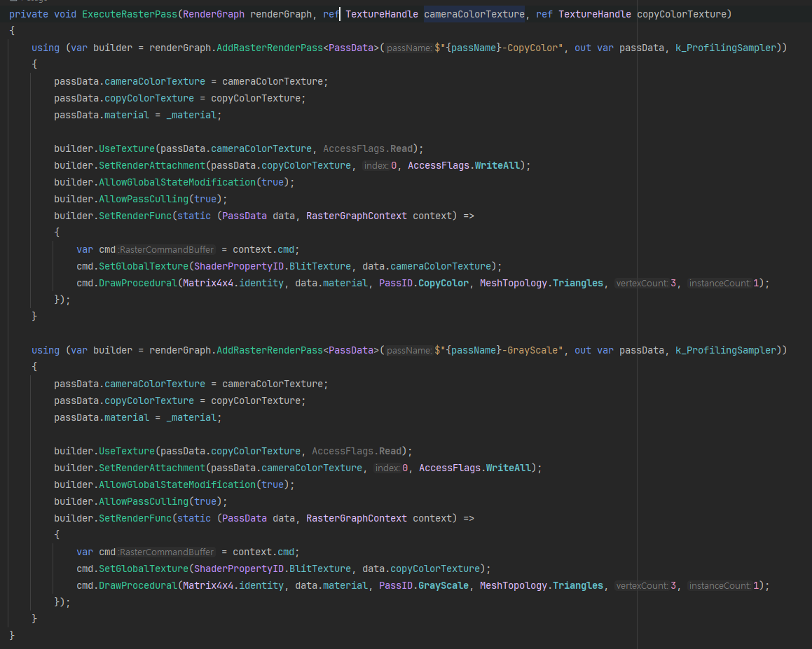812x649 pixels.
Task: Click UseTexture on the passData.copyColorTexture line
Action: [127, 451]
